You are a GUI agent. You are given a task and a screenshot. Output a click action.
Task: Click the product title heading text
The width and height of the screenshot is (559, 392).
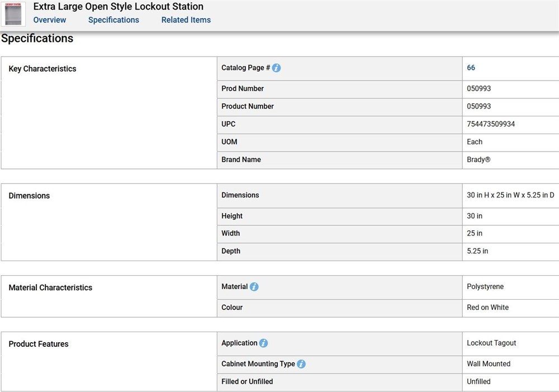(x=119, y=7)
